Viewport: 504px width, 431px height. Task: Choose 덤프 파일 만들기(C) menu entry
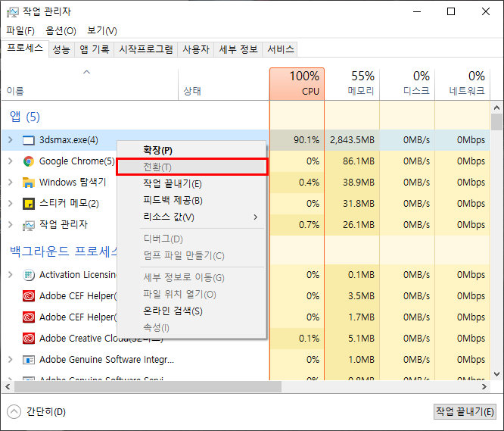pyautogui.click(x=191, y=256)
